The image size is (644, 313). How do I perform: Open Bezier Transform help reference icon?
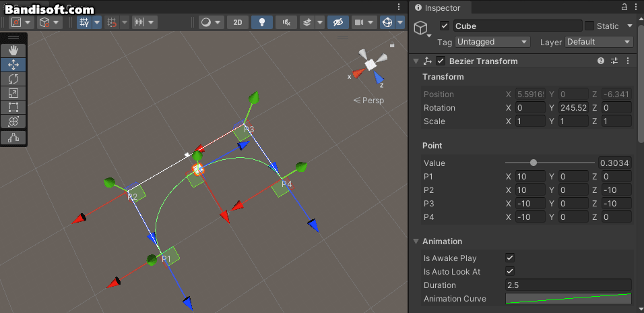601,61
